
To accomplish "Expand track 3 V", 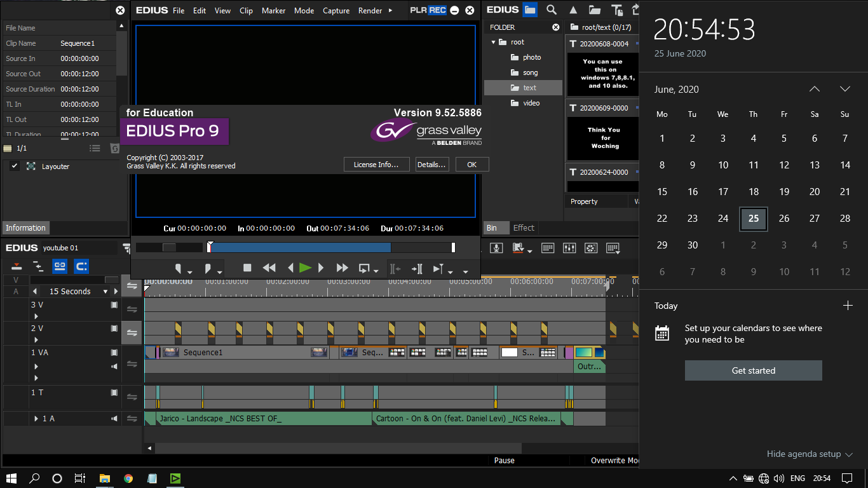I will [x=36, y=316].
